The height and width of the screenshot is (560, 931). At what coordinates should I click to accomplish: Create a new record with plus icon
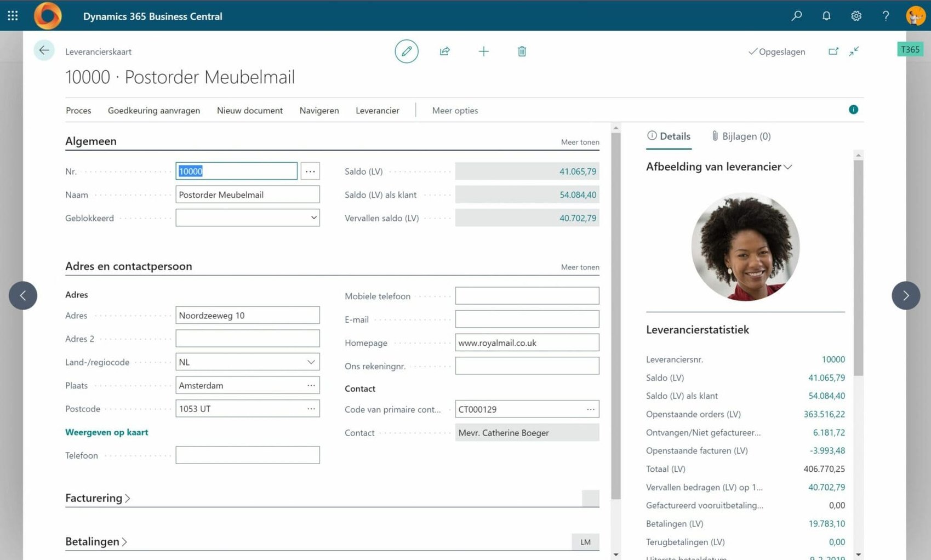[483, 52]
